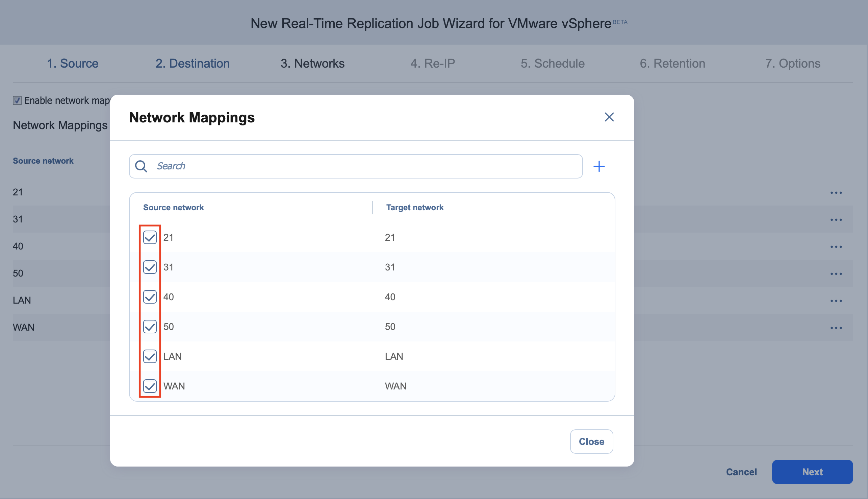Image resolution: width=868 pixels, height=499 pixels.
Task: Uncheck the checkbox for source network 31
Action: [x=150, y=267]
